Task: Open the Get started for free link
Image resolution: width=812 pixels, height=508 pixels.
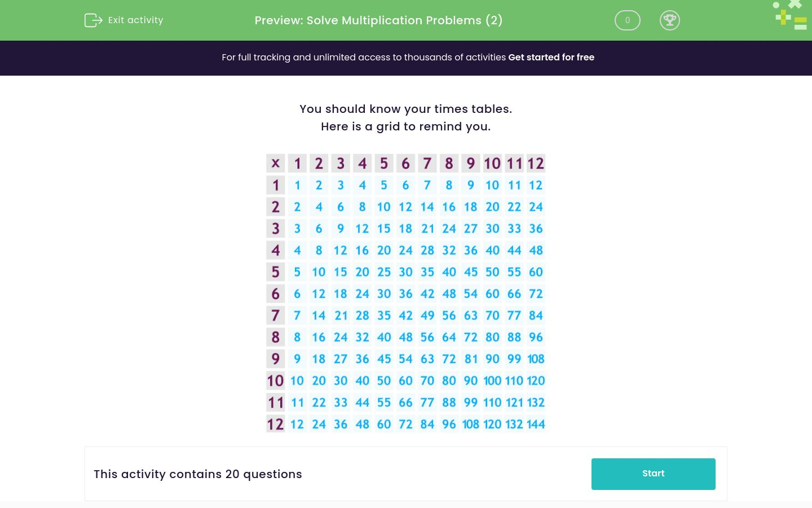Action: tap(551, 58)
